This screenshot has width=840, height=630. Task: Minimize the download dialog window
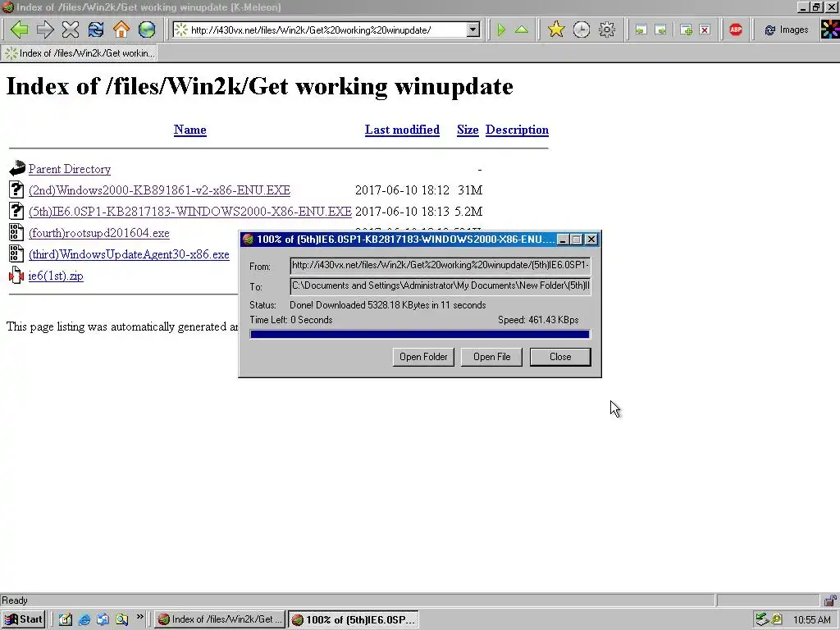(x=563, y=240)
